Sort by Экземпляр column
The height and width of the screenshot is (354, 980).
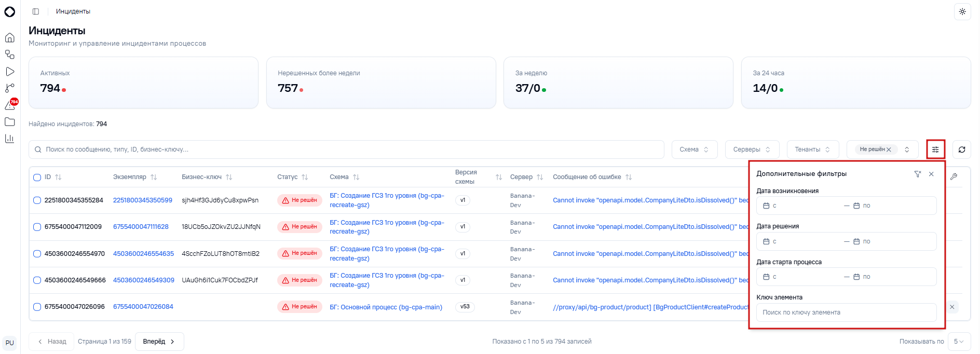tap(154, 177)
